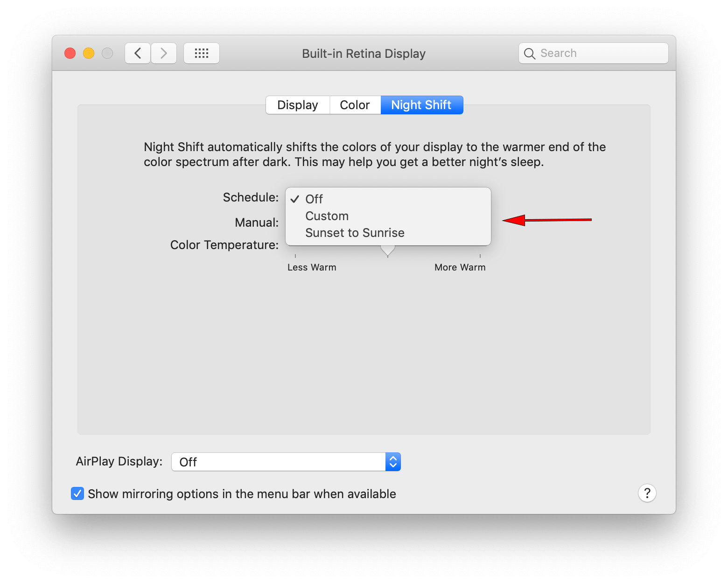Go back using the left chevron button
Viewport: 728px width, 583px height.
pyautogui.click(x=138, y=53)
